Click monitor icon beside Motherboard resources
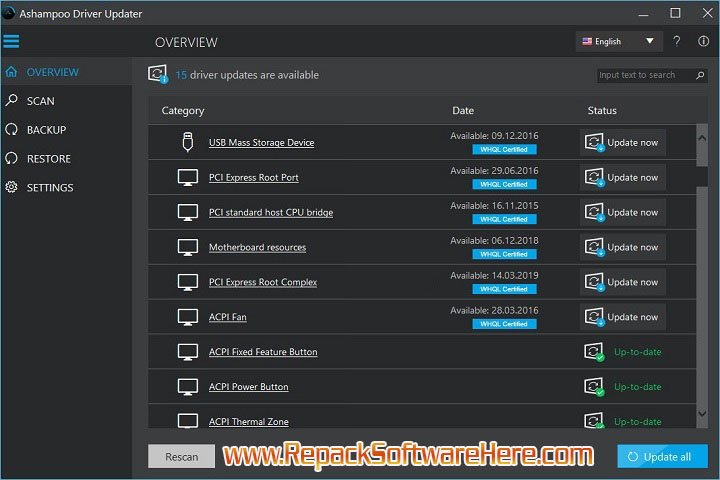The height and width of the screenshot is (480, 720). click(188, 247)
